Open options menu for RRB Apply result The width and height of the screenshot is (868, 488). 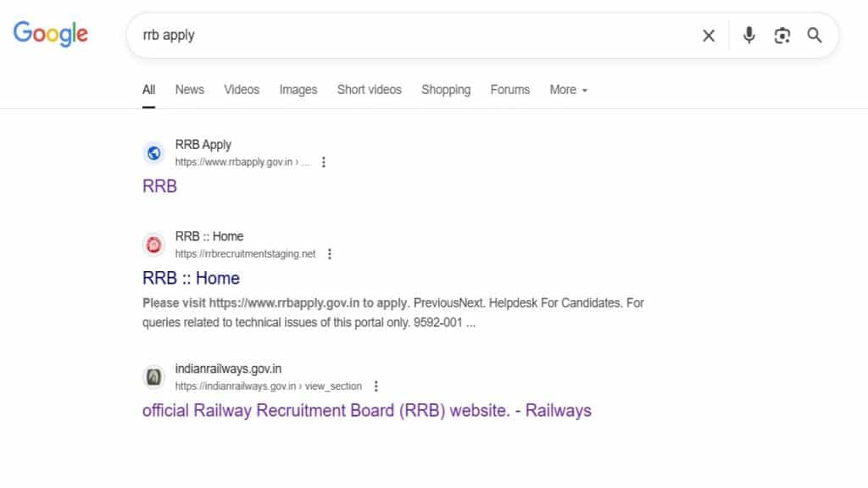click(x=323, y=163)
